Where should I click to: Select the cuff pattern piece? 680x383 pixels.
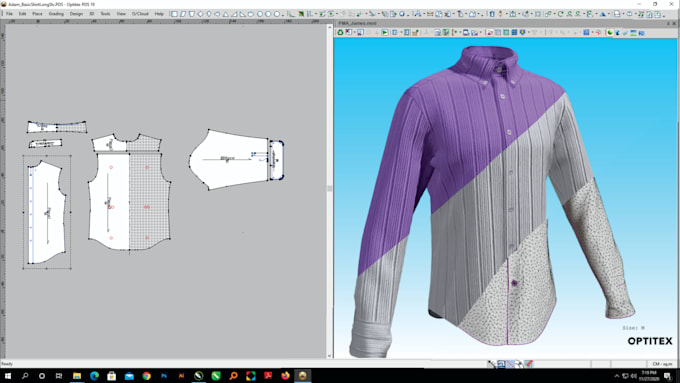(x=277, y=160)
